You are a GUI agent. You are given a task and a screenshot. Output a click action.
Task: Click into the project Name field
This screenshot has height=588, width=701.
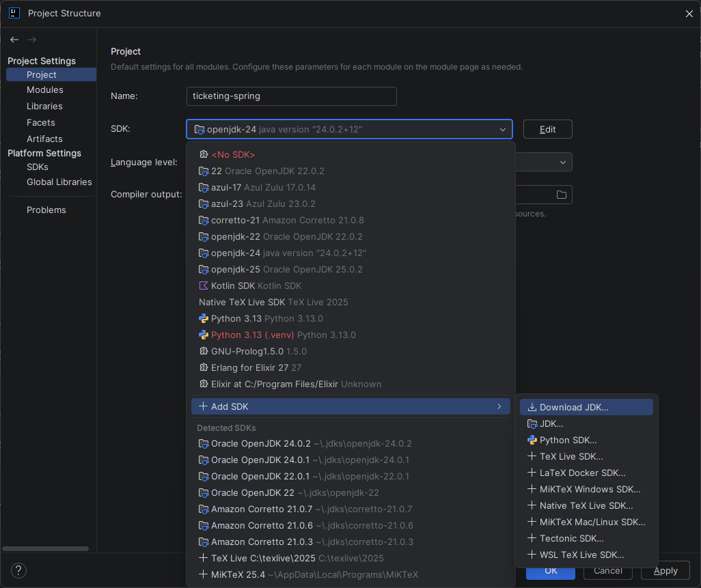point(291,96)
